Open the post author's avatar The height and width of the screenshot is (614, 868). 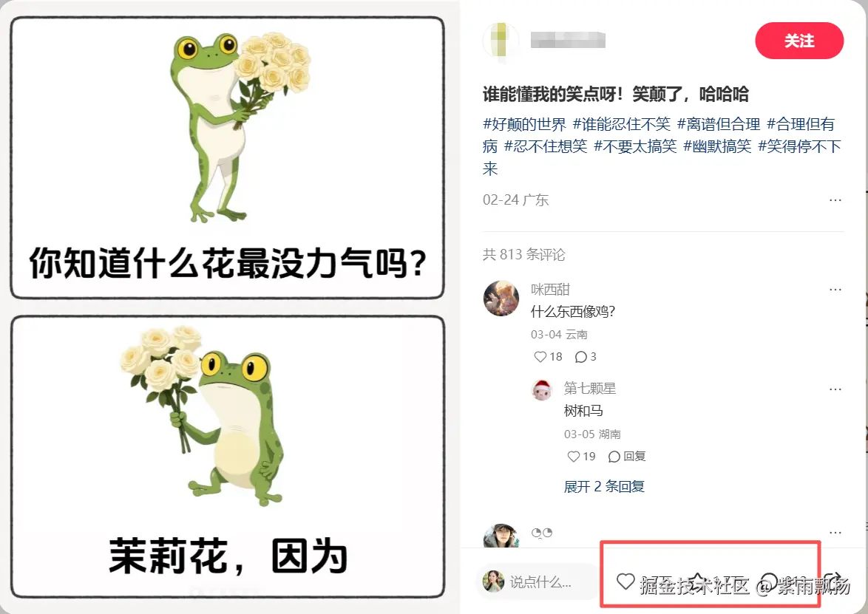click(501, 41)
